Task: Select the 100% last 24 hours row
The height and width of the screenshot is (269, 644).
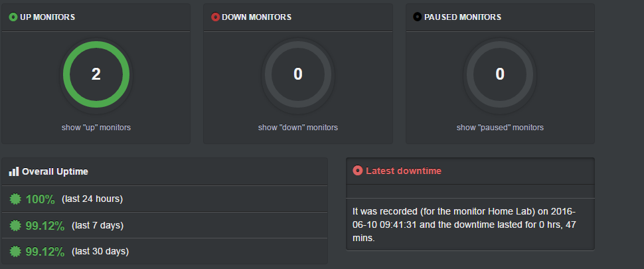Action: 165,199
